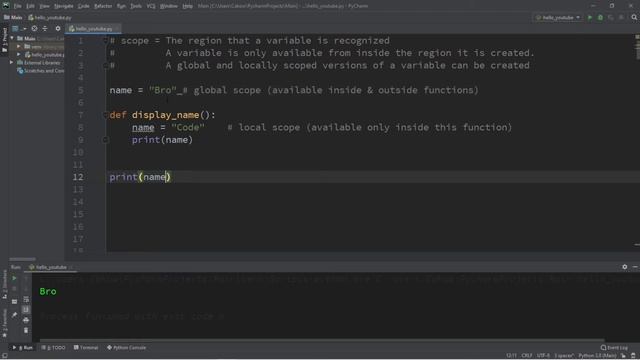This screenshot has width=640, height=360.
Task: Click the "Code" string on line 8
Action: point(188,127)
